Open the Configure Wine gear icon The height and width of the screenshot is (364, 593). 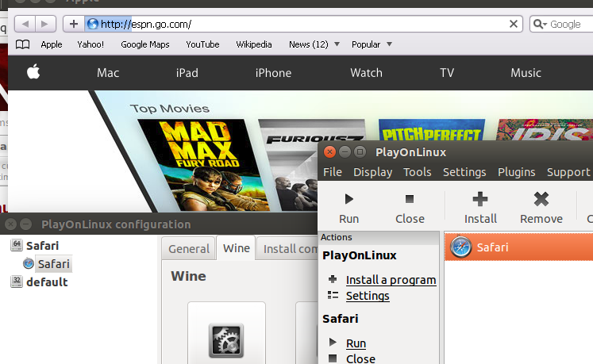[x=226, y=340]
